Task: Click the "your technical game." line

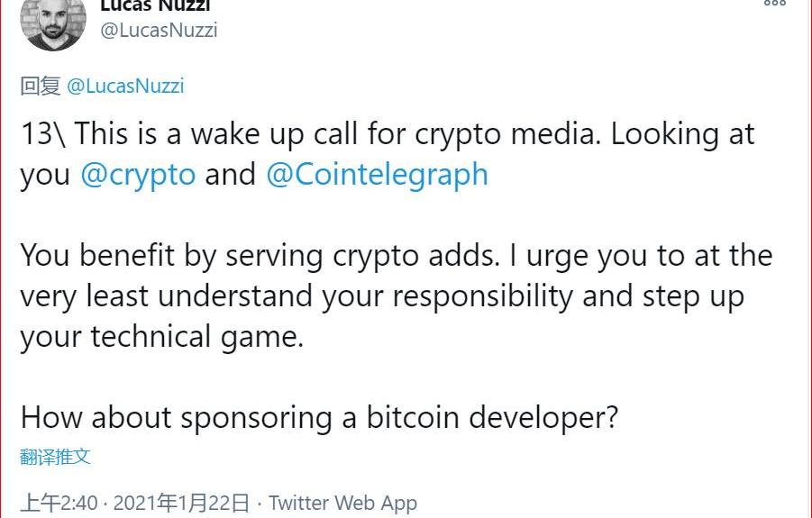Action: point(162,337)
